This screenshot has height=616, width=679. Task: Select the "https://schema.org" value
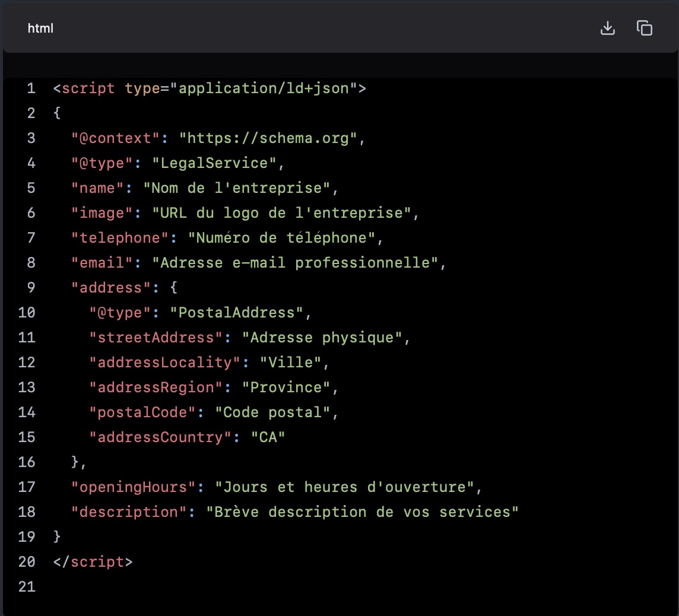(268, 138)
